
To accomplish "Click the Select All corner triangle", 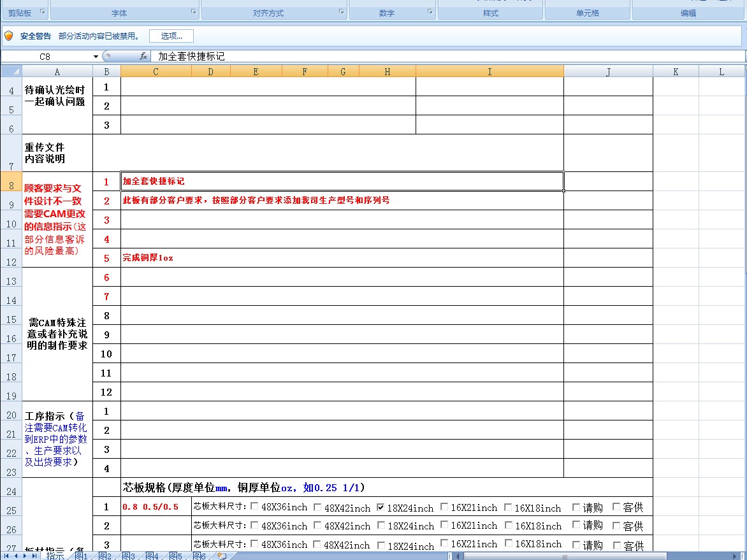I will [11, 71].
